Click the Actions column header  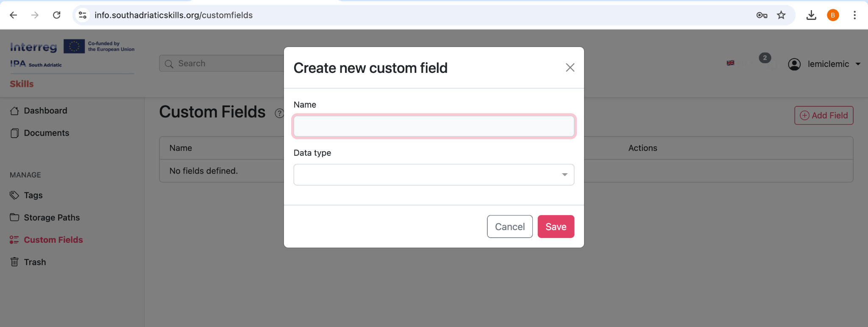coord(643,148)
